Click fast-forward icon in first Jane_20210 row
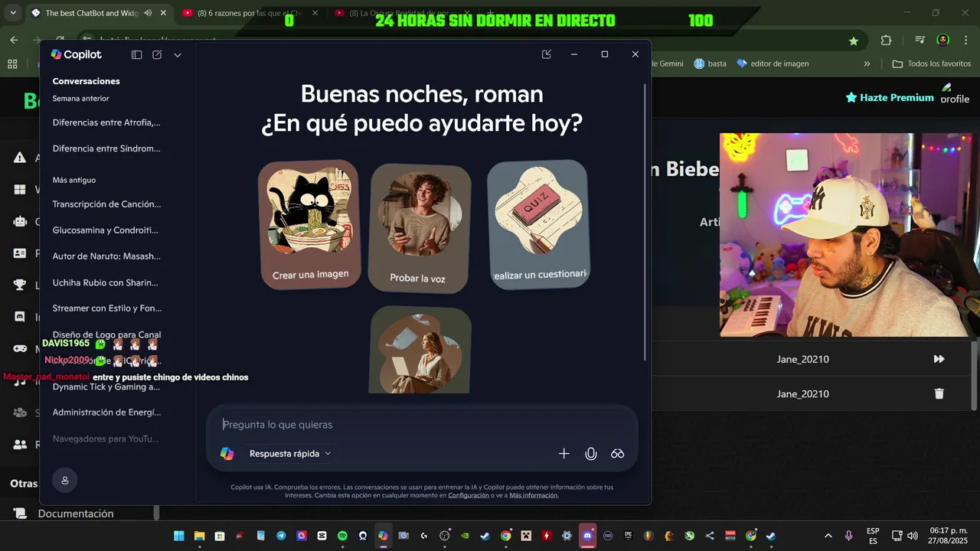This screenshot has height=551, width=980. (939, 359)
